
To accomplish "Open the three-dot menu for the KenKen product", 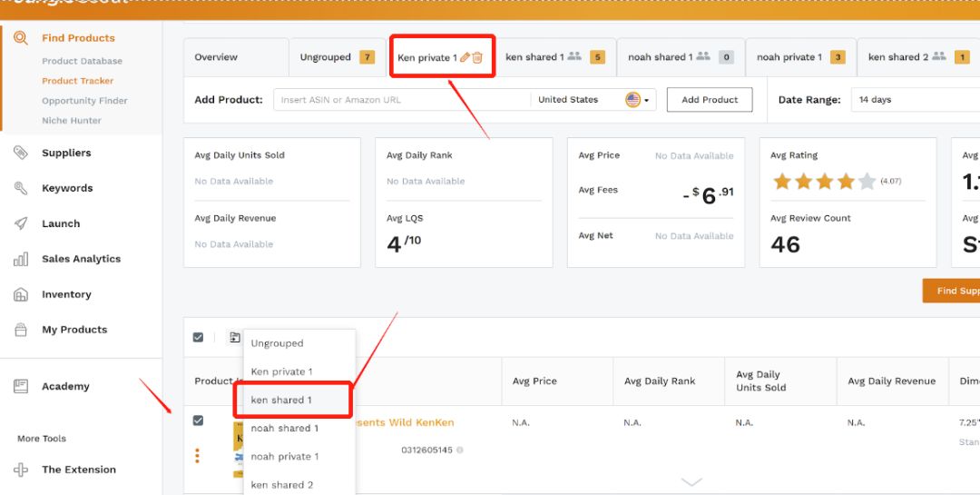I will [197, 456].
